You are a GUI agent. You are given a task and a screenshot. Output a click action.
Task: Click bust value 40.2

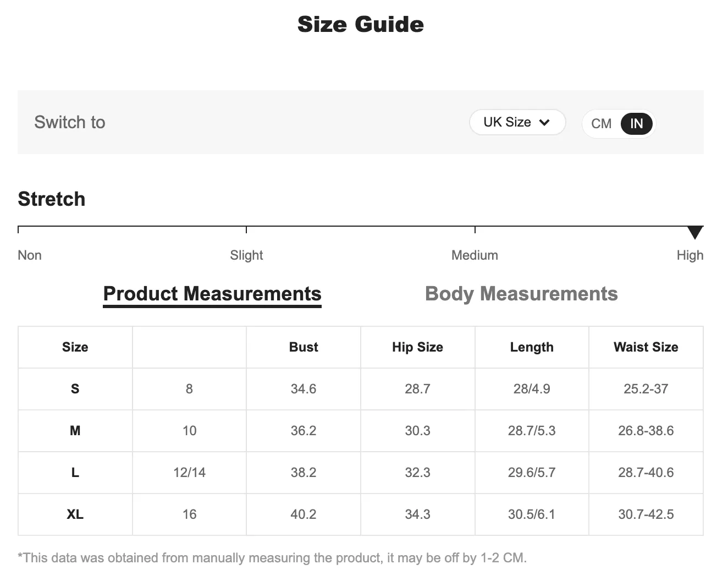[304, 514]
